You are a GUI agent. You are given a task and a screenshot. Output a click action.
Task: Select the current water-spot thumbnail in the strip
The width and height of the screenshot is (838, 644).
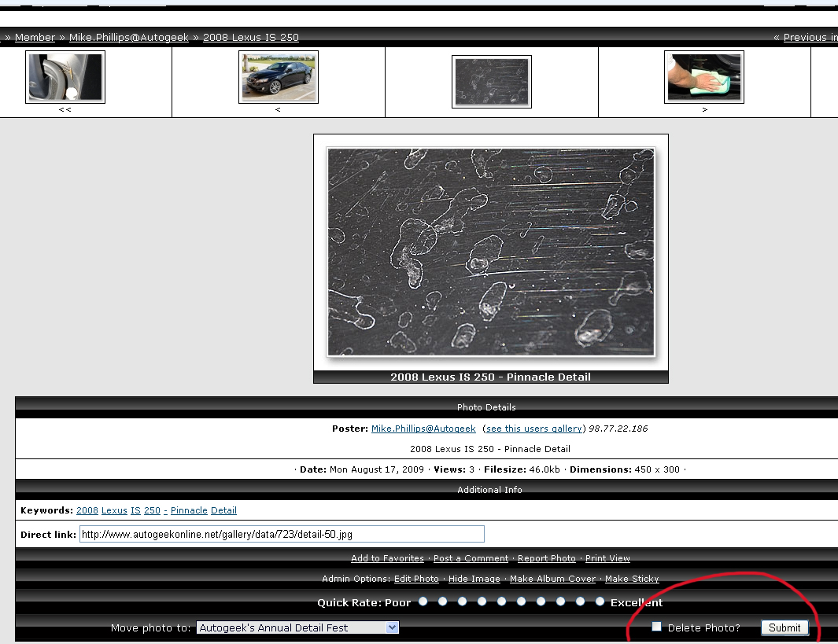[x=492, y=82]
